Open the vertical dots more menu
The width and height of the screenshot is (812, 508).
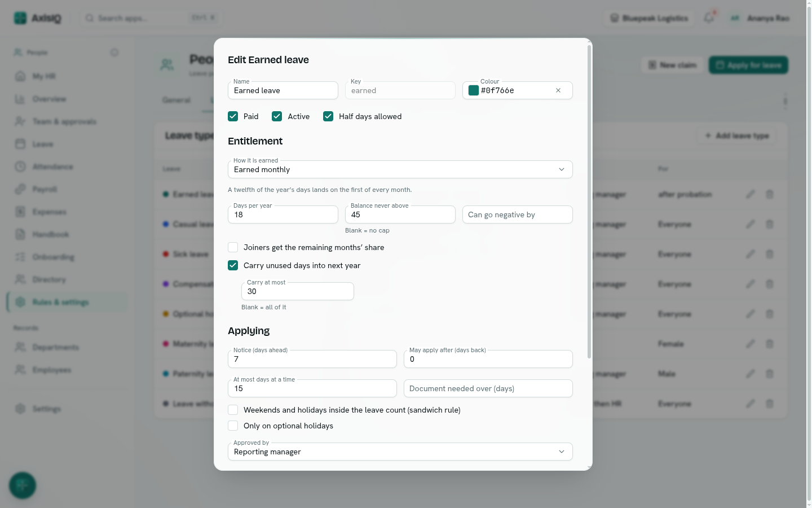[785, 101]
